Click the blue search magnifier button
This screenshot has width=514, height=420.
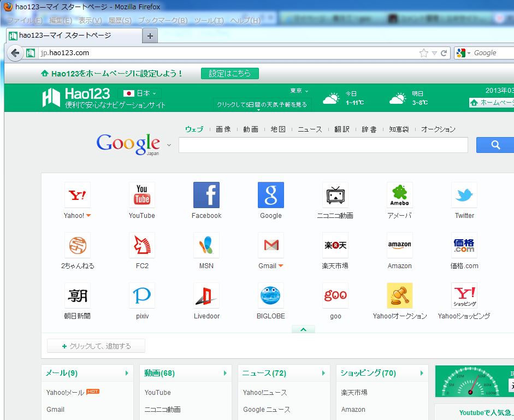click(x=495, y=145)
